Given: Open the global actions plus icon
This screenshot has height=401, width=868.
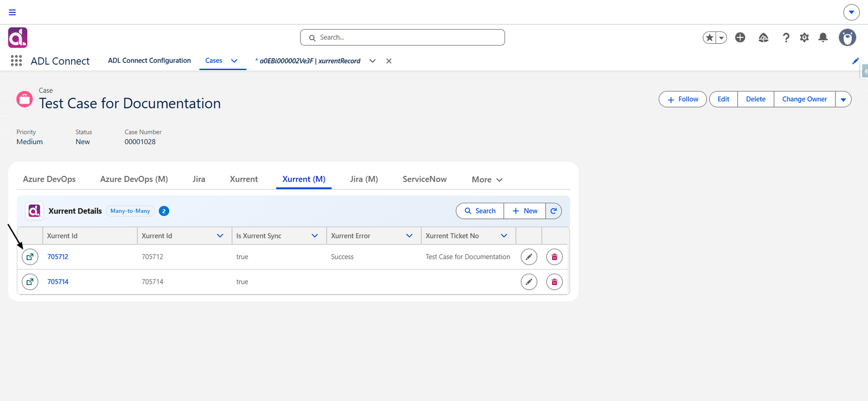Looking at the screenshot, I should pyautogui.click(x=740, y=37).
